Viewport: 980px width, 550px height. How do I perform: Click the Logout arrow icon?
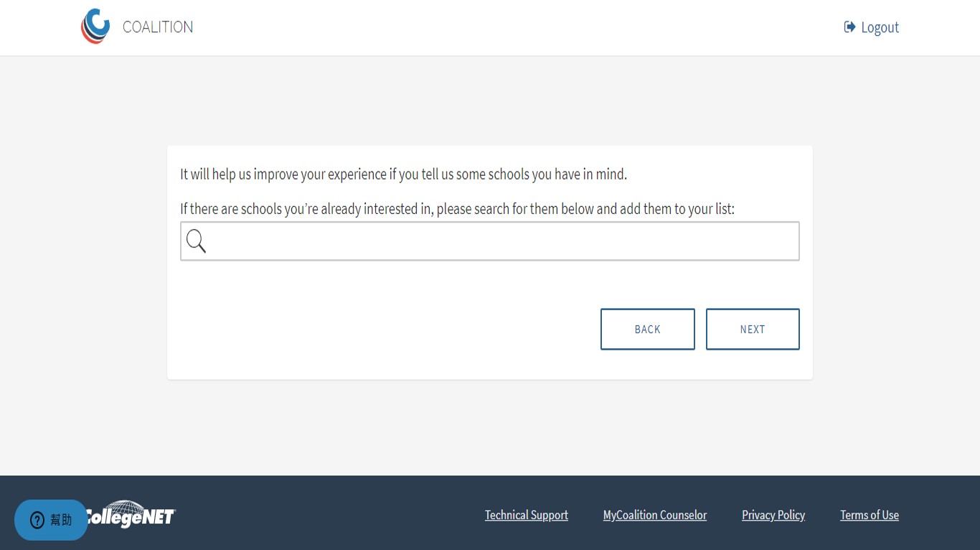click(x=849, y=27)
